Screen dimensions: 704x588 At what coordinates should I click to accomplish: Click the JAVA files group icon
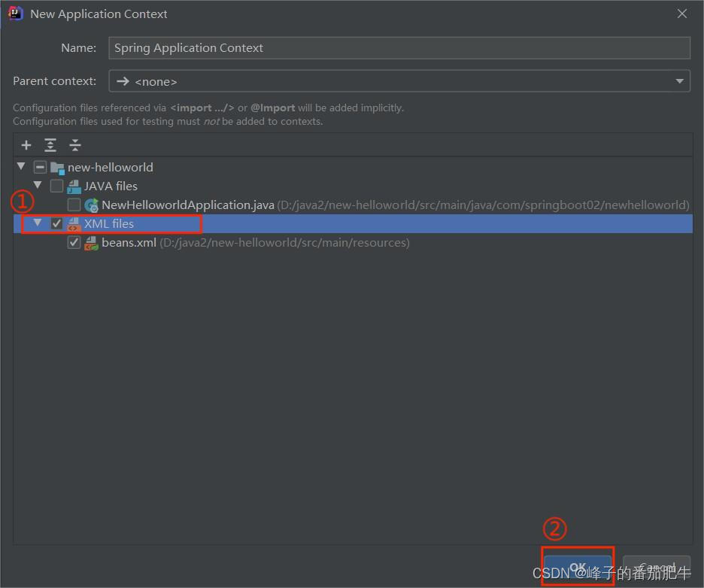pos(74,186)
